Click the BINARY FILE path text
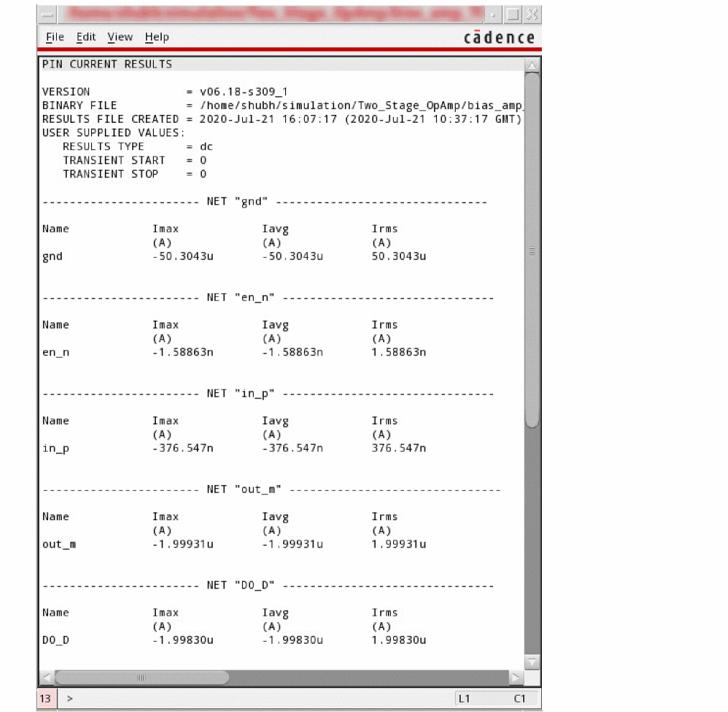 361,106
